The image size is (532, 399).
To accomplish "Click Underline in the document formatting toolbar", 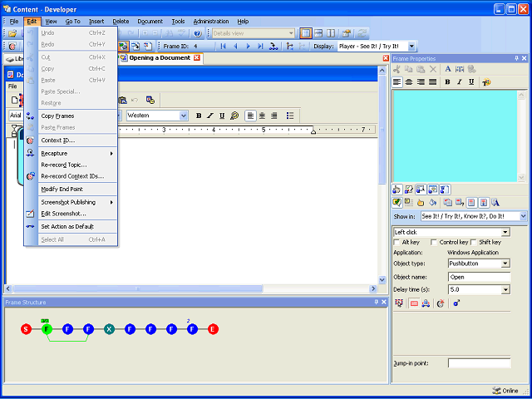I will (222, 116).
